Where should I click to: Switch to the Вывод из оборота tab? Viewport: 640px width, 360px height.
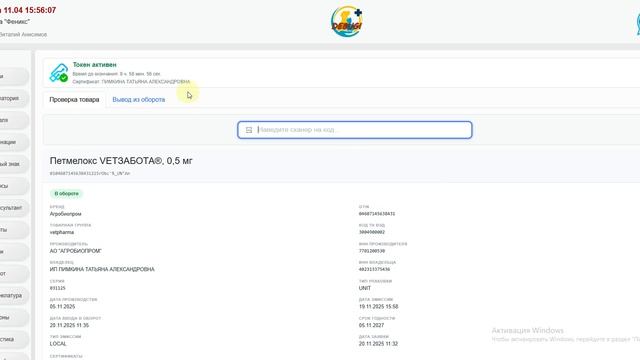point(139,100)
